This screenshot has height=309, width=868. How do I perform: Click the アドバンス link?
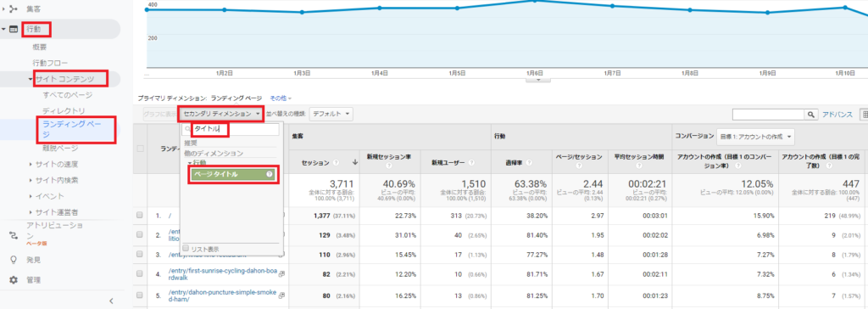837,115
